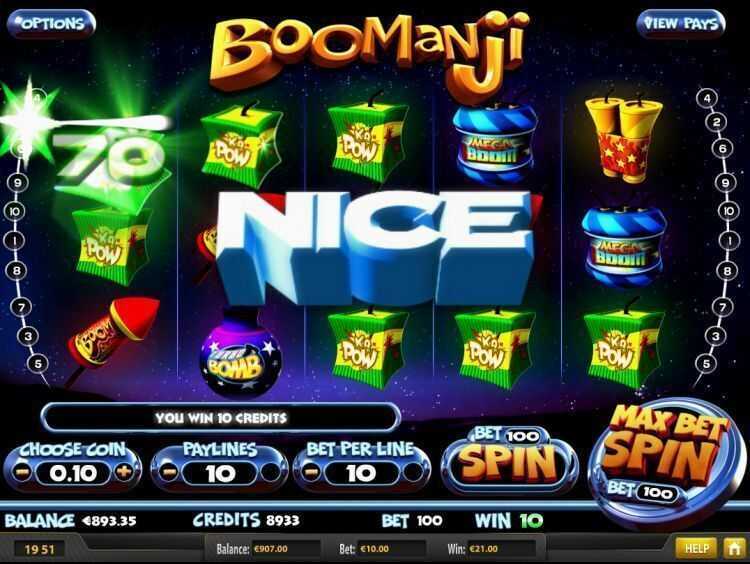Viewport: 750px width, 564px height.
Task: Select payline 5 marker on right side
Action: coord(706,364)
